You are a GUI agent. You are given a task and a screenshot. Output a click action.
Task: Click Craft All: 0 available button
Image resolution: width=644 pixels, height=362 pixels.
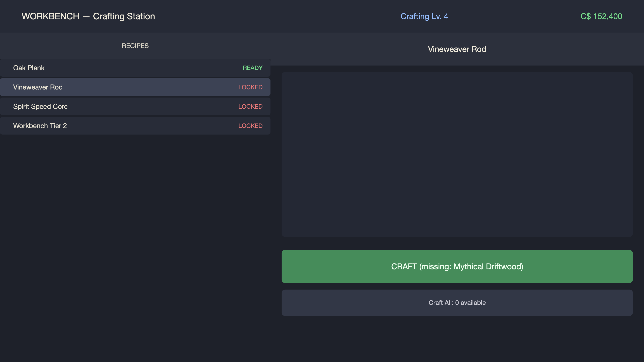[x=457, y=302]
